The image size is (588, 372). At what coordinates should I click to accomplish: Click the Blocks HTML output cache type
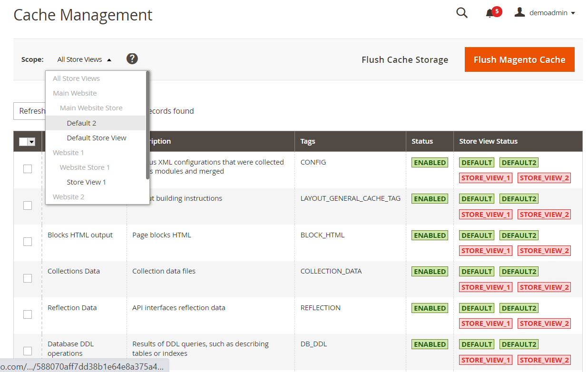coord(80,235)
